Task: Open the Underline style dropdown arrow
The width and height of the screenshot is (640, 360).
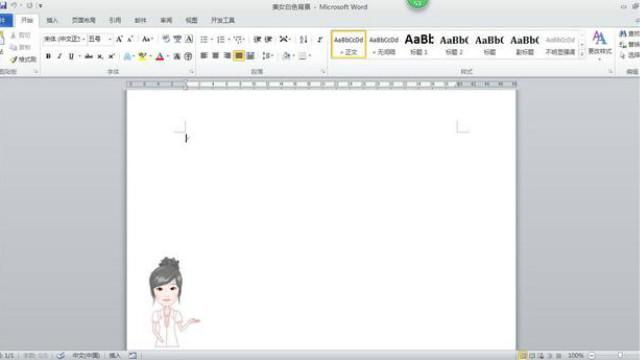Action: coord(80,56)
